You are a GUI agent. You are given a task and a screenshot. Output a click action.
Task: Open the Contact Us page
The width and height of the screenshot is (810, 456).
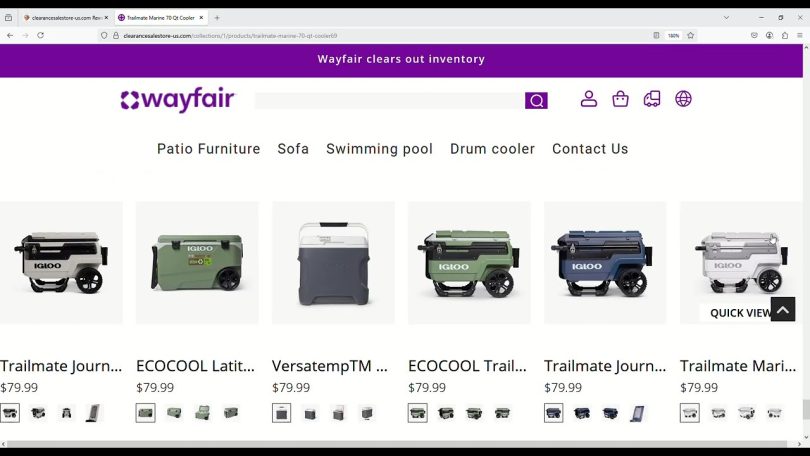(x=590, y=149)
